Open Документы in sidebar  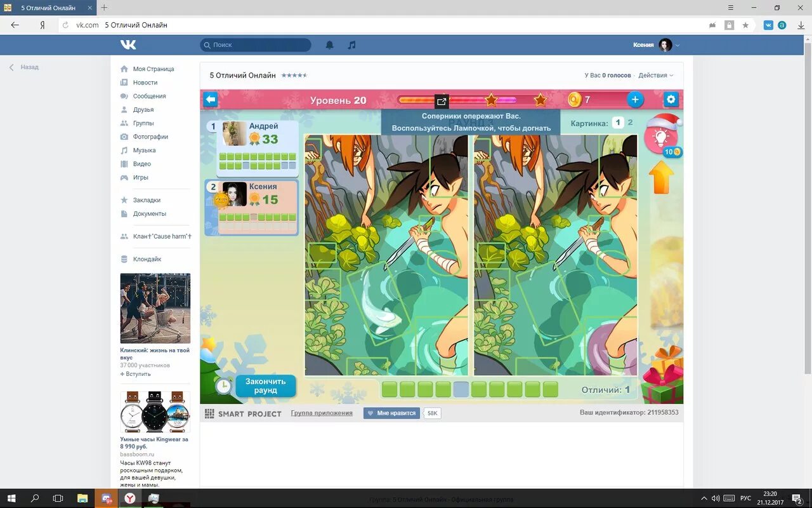[150, 214]
